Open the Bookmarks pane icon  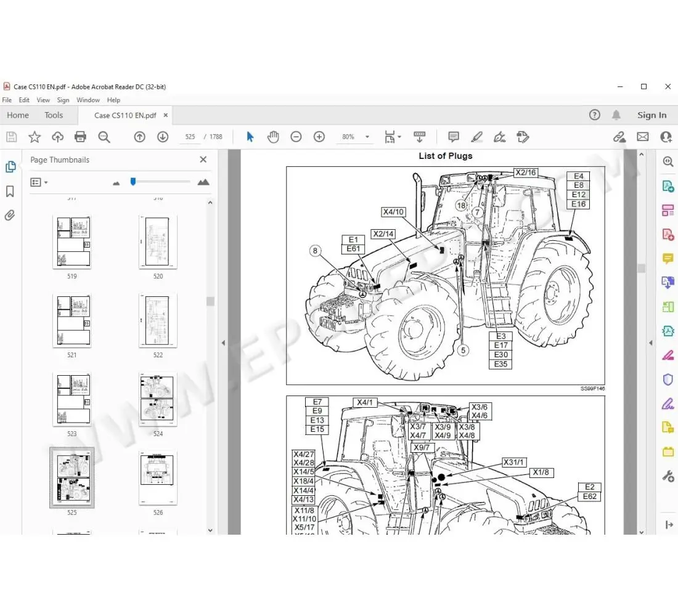point(10,191)
